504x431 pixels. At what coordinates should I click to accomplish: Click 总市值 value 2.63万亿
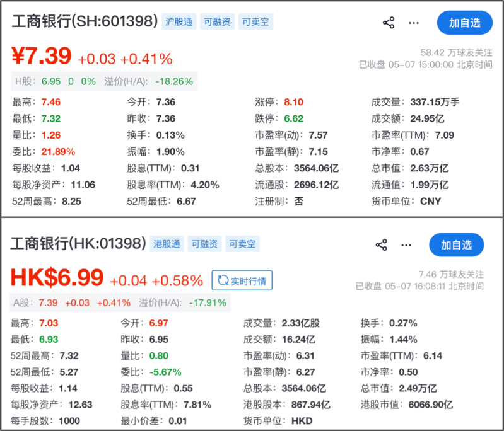pos(430,168)
